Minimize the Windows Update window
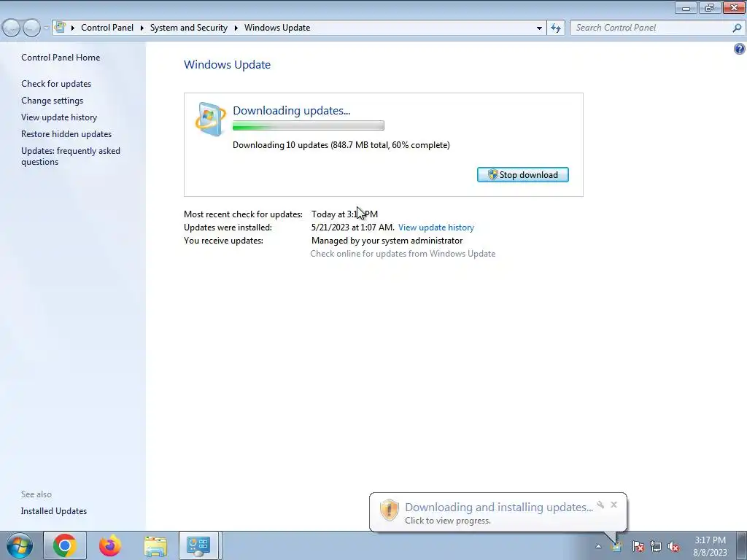The width and height of the screenshot is (747, 560). pyautogui.click(x=686, y=7)
